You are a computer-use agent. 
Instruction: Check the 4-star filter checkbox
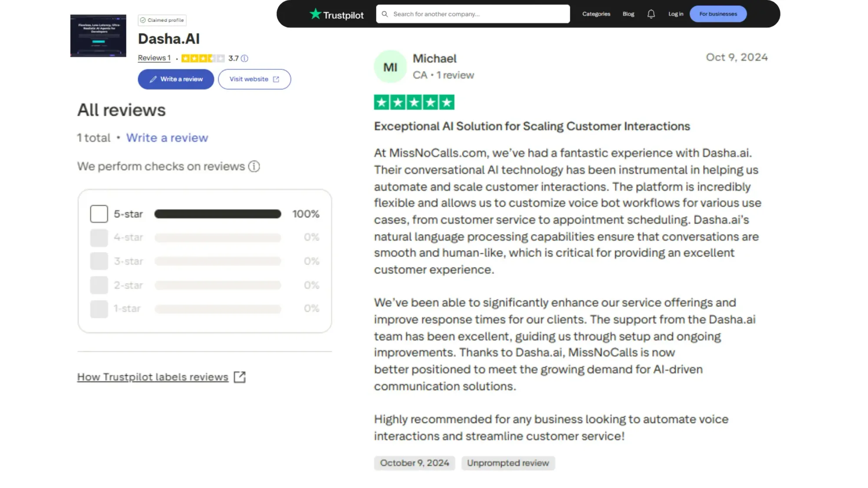(x=99, y=237)
